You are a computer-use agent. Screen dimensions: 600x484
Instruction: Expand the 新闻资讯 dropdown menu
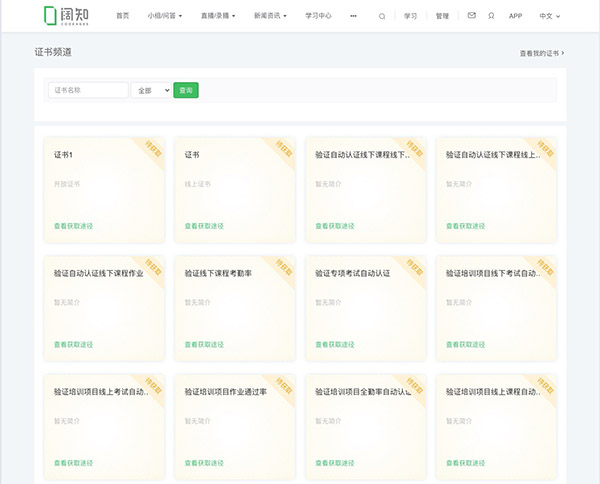tap(270, 16)
